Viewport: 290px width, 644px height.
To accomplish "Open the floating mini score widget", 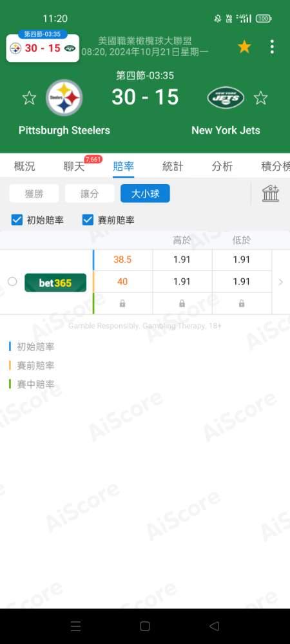I will [43, 46].
